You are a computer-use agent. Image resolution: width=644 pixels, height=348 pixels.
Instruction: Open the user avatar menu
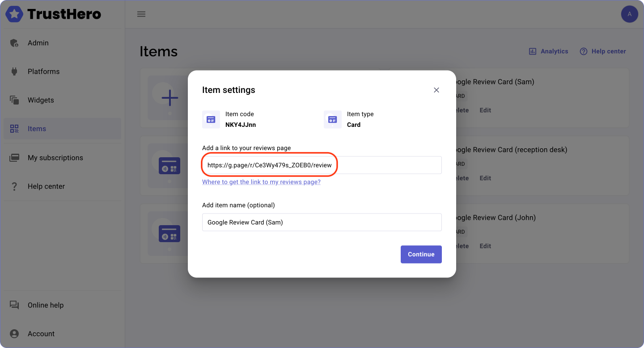(629, 14)
